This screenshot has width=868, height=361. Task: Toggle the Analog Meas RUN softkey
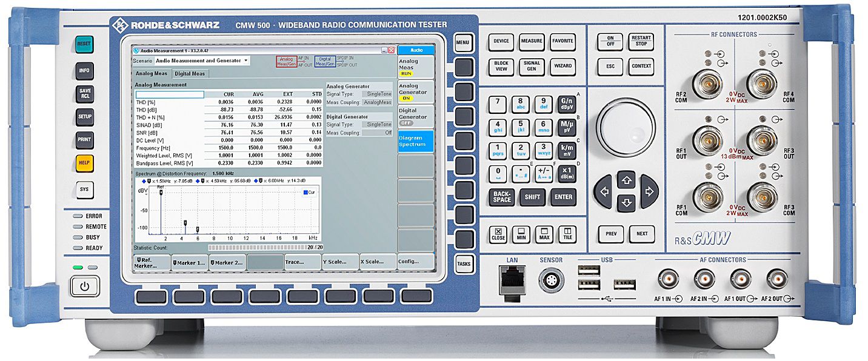pos(415,67)
